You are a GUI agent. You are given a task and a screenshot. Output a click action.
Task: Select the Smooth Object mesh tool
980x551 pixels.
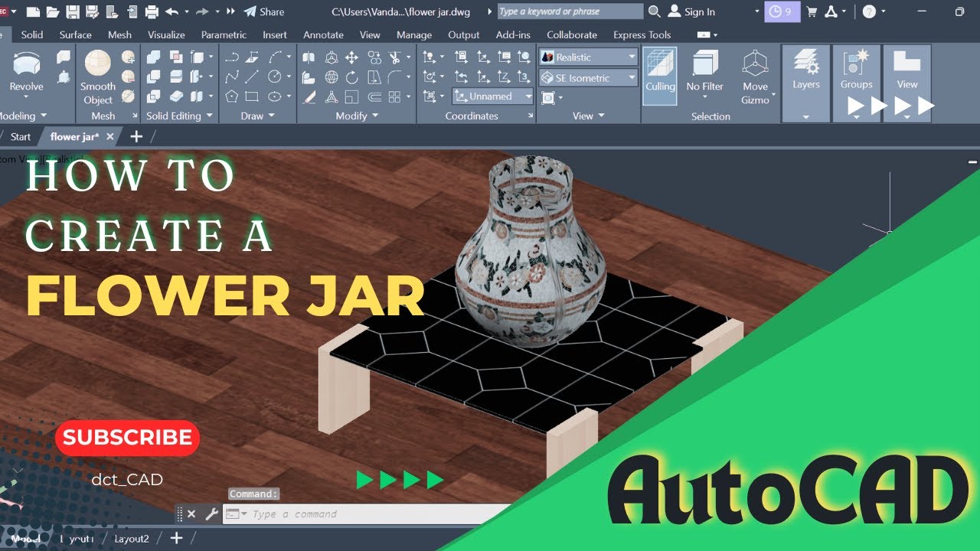pyautogui.click(x=98, y=77)
